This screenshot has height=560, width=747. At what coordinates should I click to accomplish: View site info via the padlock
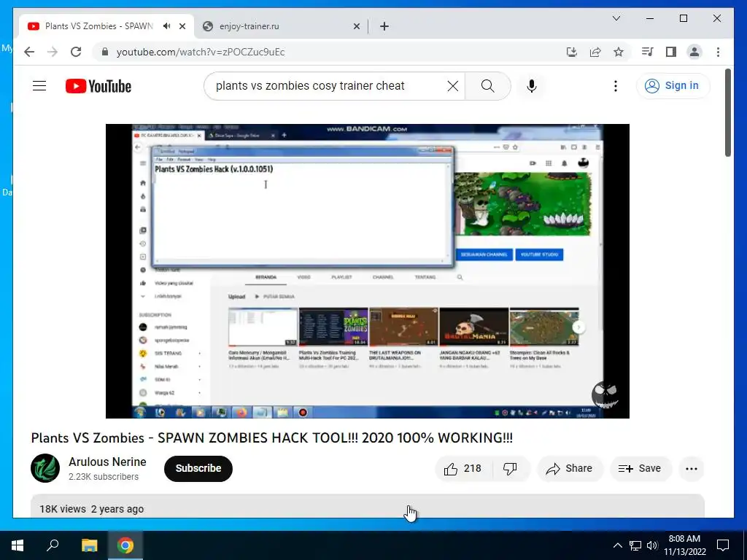click(x=105, y=52)
